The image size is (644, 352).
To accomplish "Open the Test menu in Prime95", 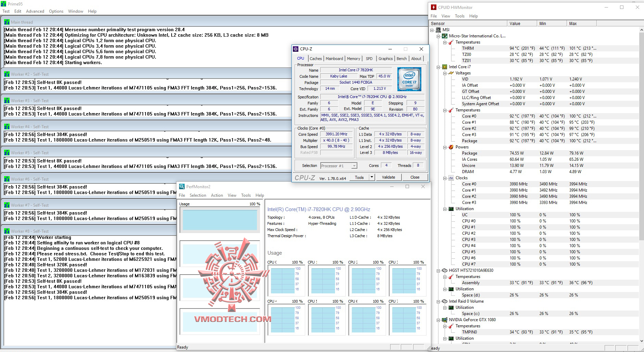I will pos(6,11).
